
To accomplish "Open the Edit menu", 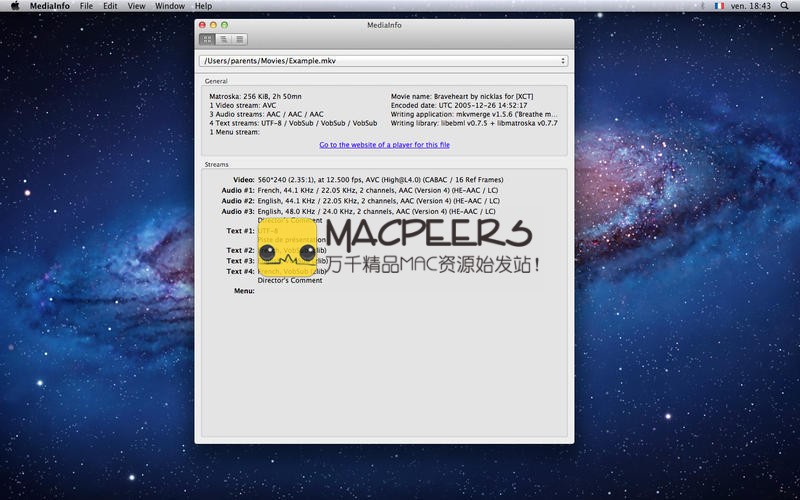I will [x=110, y=6].
